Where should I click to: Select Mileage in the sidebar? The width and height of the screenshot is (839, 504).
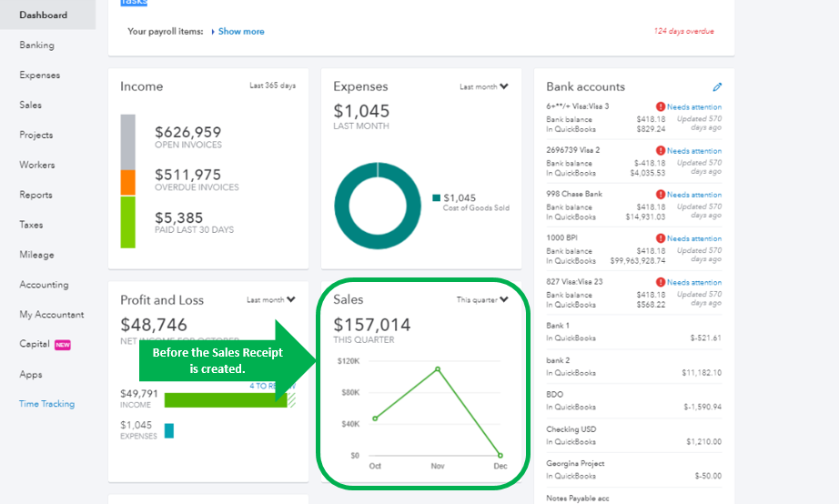pos(37,255)
